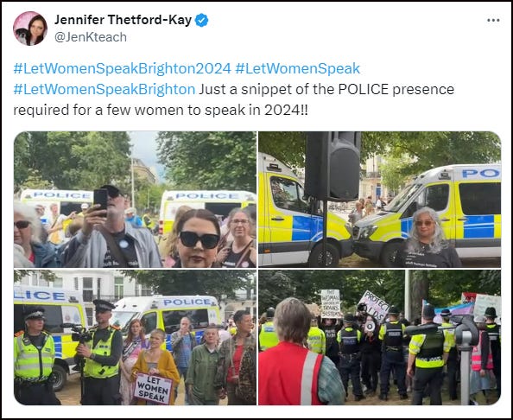This screenshot has height=420, width=513.
Task: Click the #LetWomenSpeakBrighton hashtag before "Just a snippet"
Action: [104, 89]
